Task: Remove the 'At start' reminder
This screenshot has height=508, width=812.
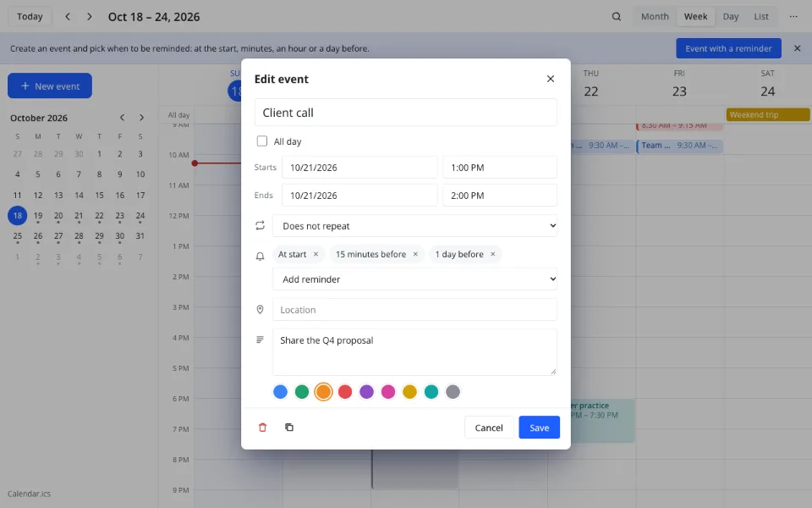Action: pyautogui.click(x=315, y=254)
